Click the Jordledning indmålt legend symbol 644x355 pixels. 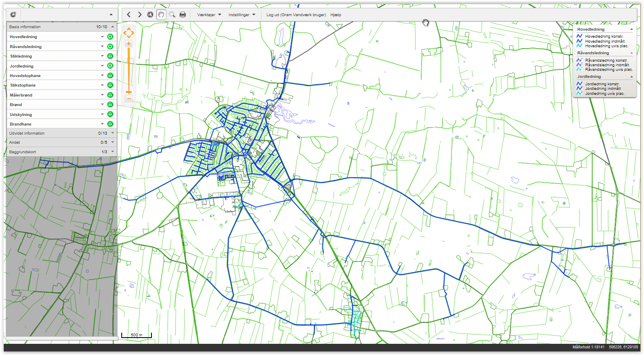tap(579, 89)
